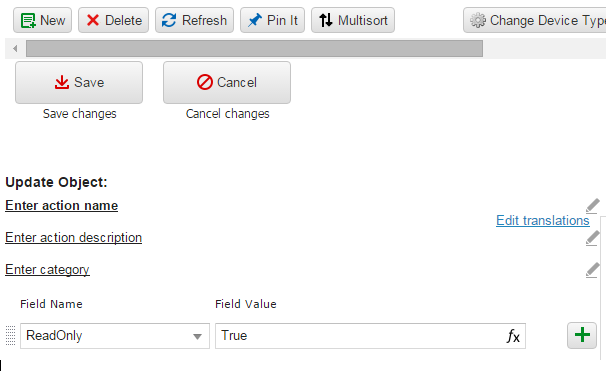606x371 pixels.
Task: Click the Change Device Type gear button
Action: click(535, 20)
